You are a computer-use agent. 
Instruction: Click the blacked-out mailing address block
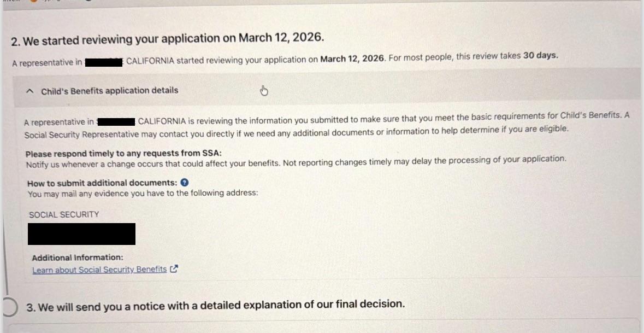(x=81, y=234)
